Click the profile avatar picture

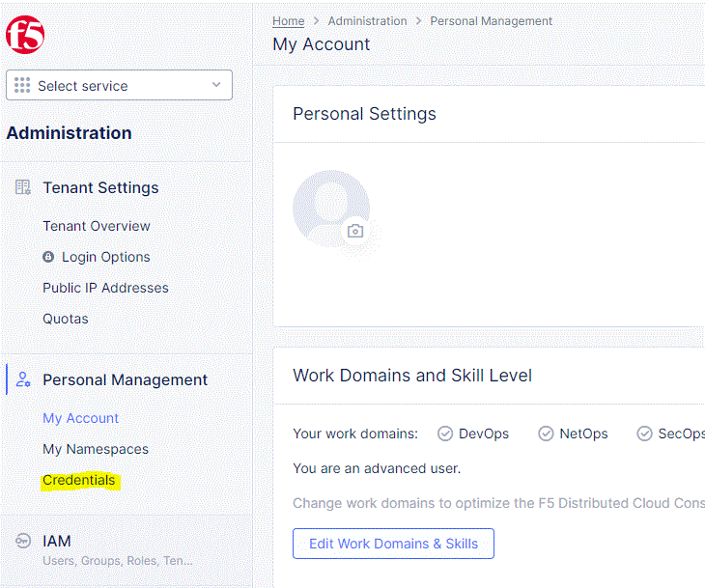point(331,209)
